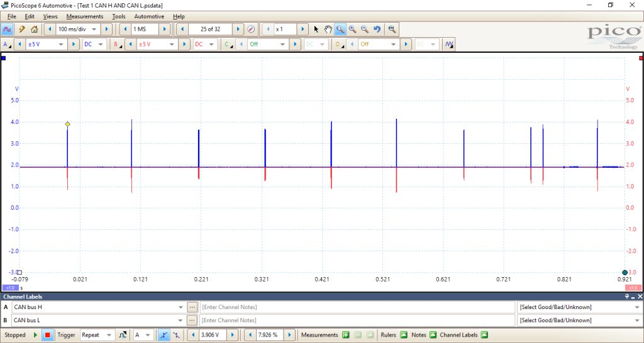Open Channel A DC coupling dropdown

101,45
